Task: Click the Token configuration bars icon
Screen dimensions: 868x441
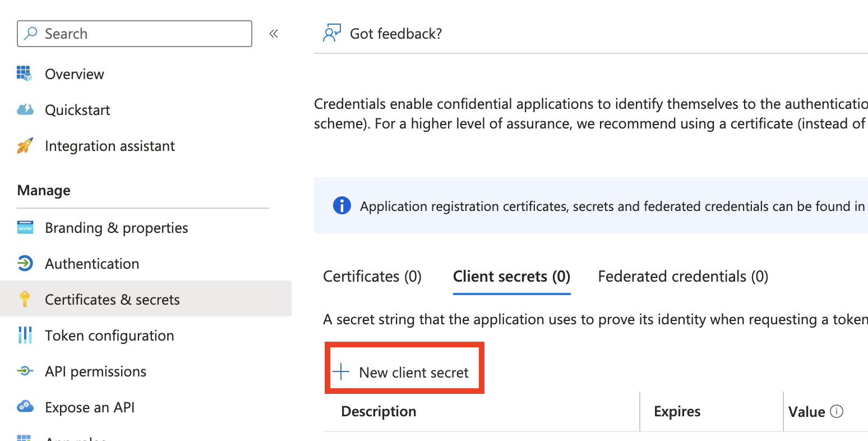Action: coord(25,335)
